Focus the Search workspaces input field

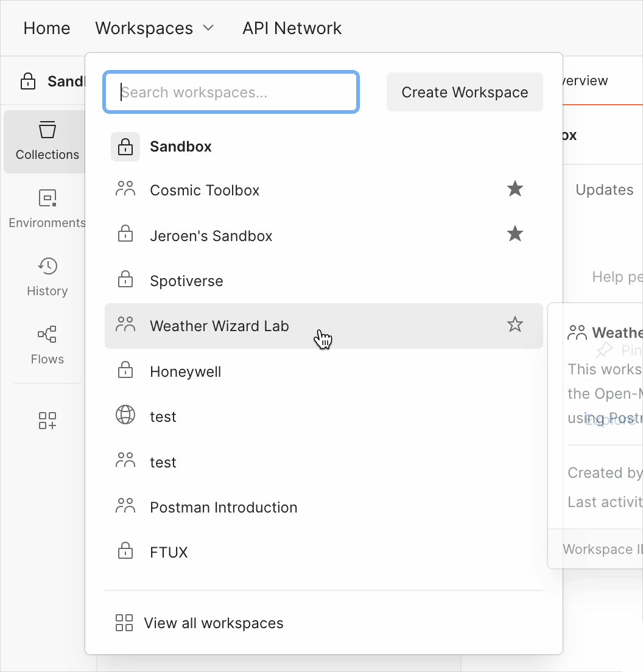(x=231, y=93)
